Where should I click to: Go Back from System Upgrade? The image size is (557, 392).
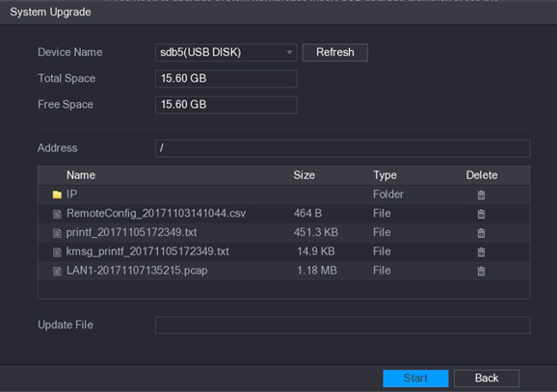[x=487, y=379]
